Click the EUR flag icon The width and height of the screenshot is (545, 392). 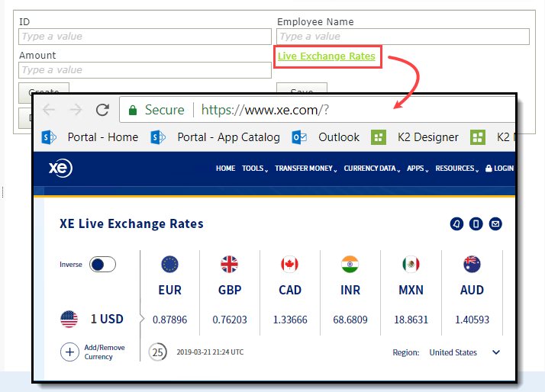coord(169,265)
